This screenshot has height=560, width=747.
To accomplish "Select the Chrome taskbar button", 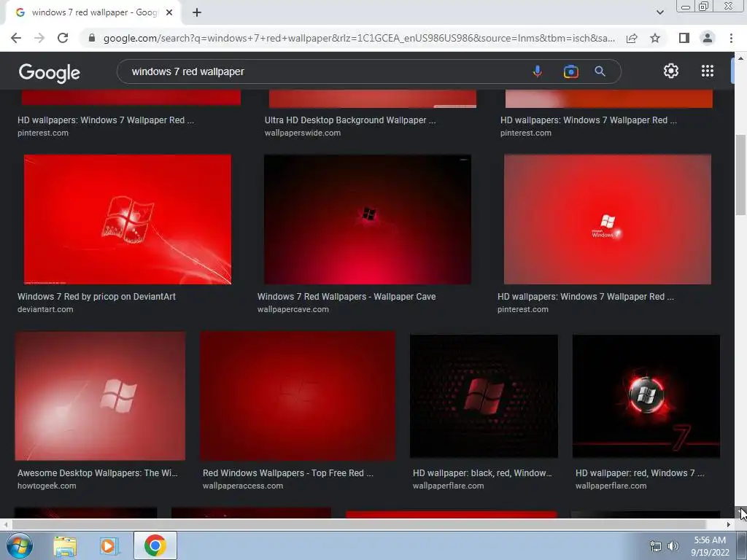I will coord(155,545).
